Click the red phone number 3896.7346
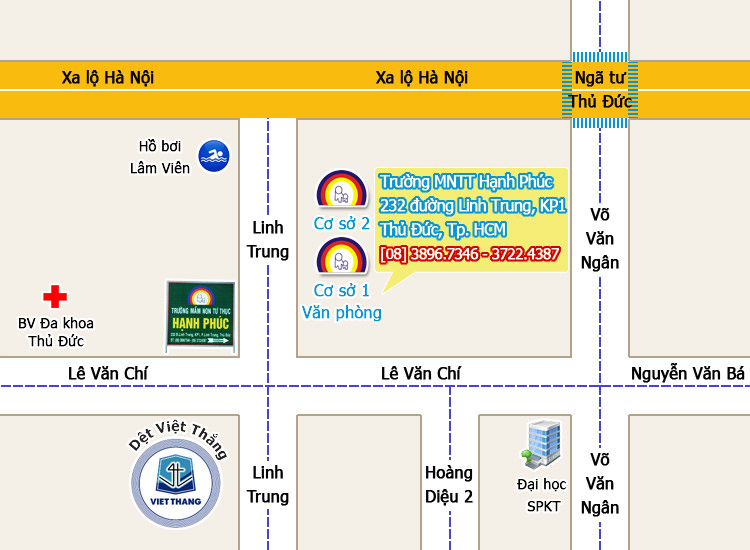This screenshot has height=550, width=750. click(444, 253)
